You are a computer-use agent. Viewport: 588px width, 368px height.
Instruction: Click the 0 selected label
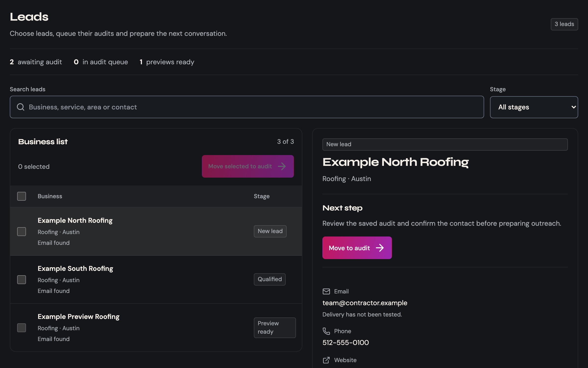pyautogui.click(x=34, y=167)
